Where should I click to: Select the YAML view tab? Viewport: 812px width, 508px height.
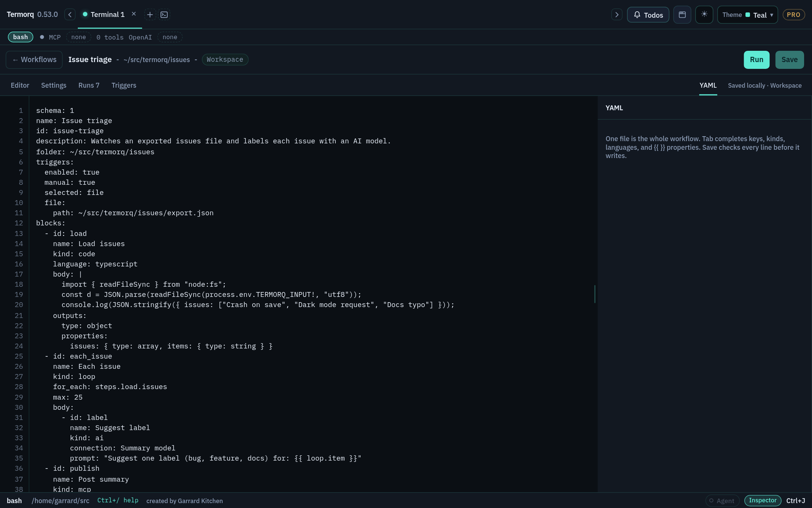(x=708, y=85)
